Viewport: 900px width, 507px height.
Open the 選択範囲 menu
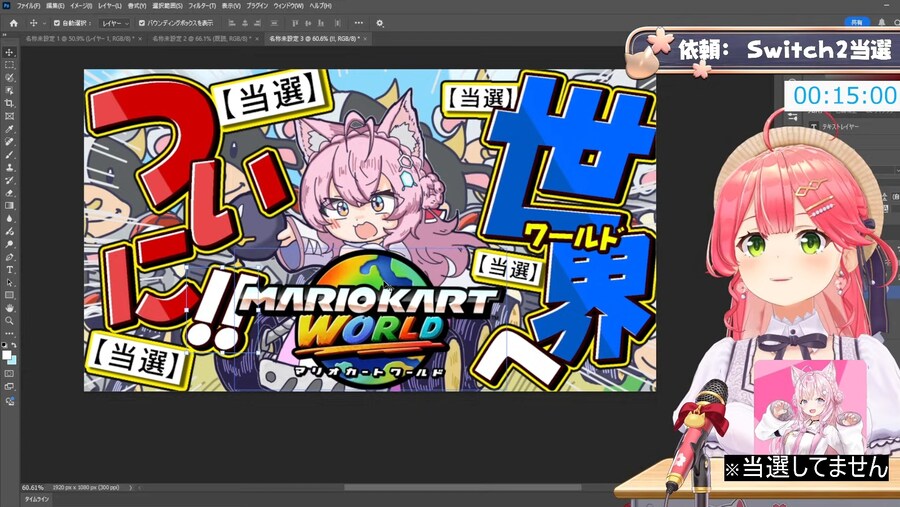168,6
